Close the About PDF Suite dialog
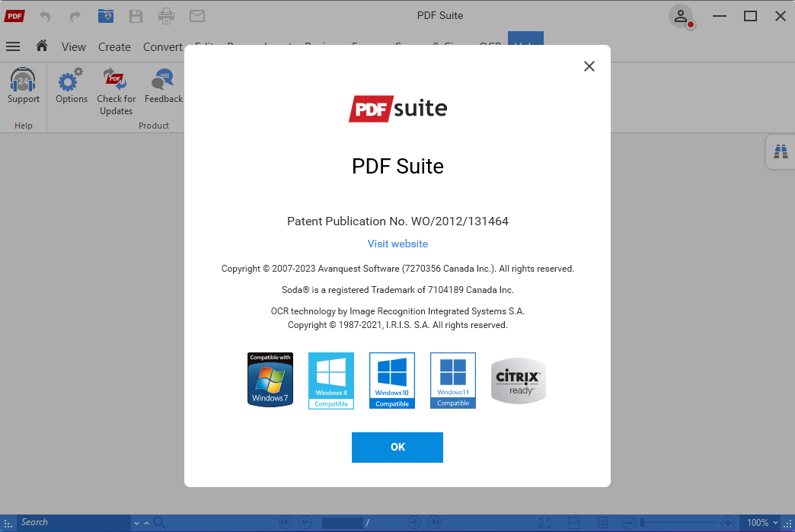The width and height of the screenshot is (795, 532). point(589,66)
